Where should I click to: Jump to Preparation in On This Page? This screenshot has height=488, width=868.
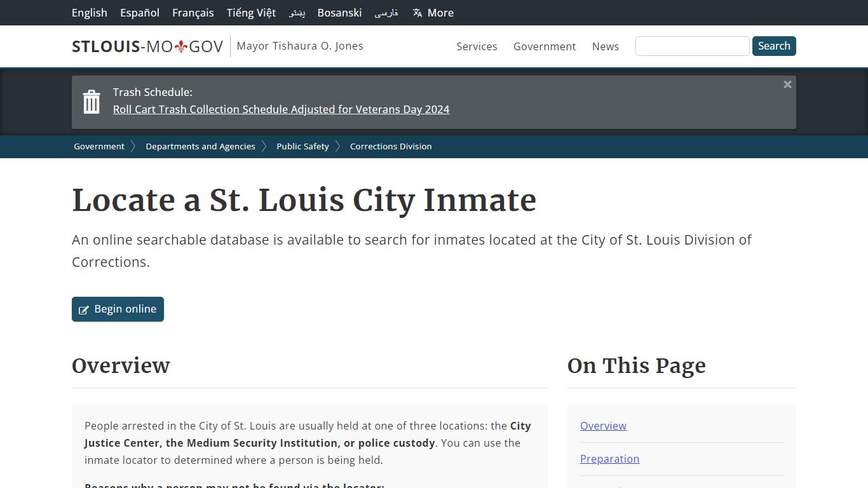click(x=609, y=459)
